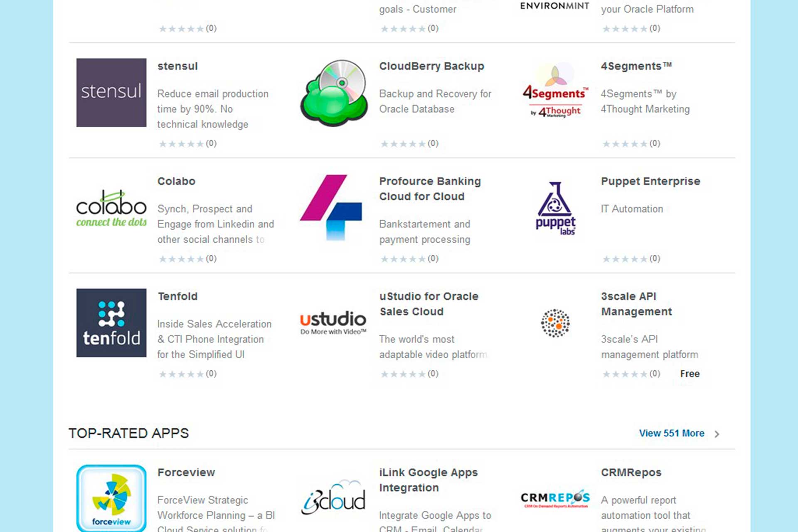Click 'ForceView Strategic Workforce Planning' description
This screenshot has width=798, height=532.
216,514
